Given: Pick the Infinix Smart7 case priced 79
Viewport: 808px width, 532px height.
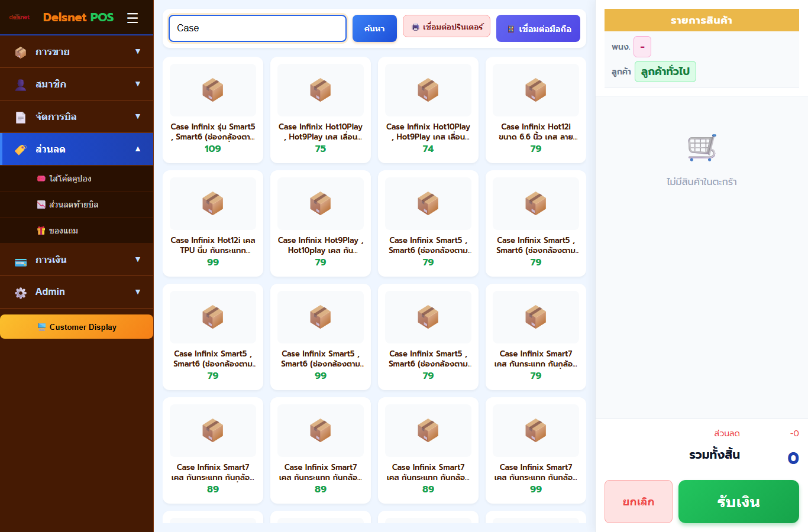Looking at the screenshot, I should (536, 337).
